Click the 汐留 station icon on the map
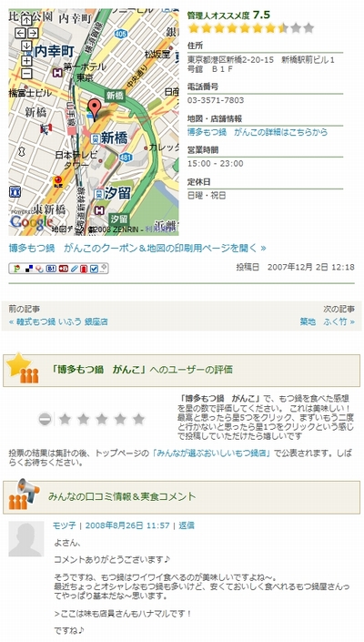The width and height of the screenshot is (364, 642). tap(98, 194)
